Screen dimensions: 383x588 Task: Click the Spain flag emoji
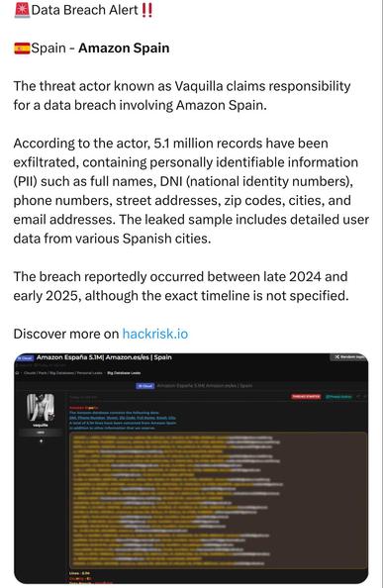[x=22, y=48]
